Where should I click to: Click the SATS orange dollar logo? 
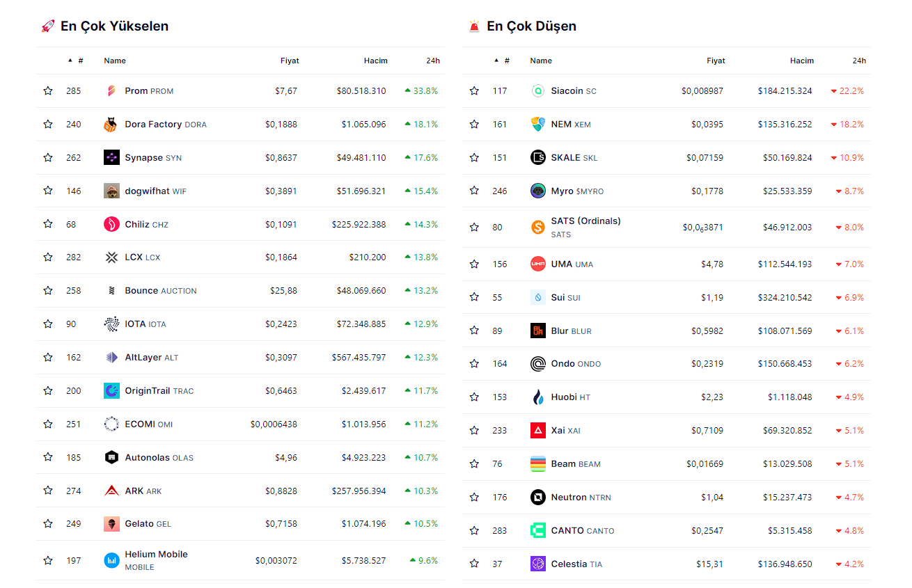pos(537,227)
